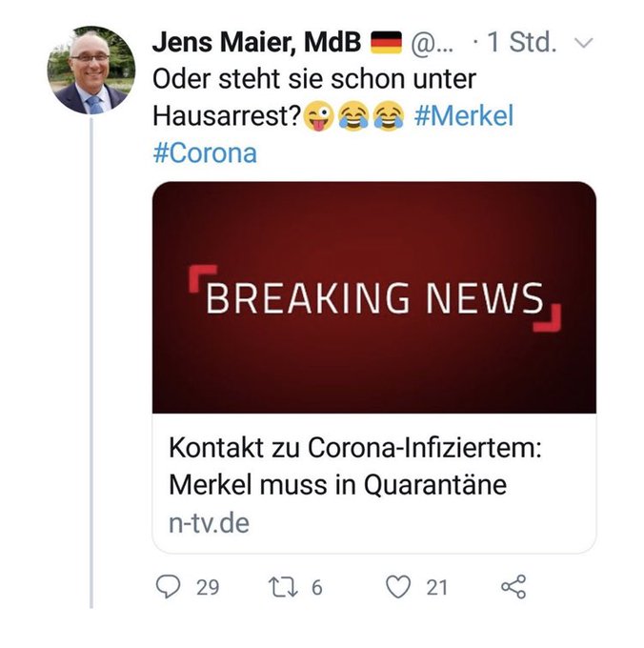Open the BREAKING NEWS preview image
Screen dimensions: 644x648
click(x=374, y=297)
